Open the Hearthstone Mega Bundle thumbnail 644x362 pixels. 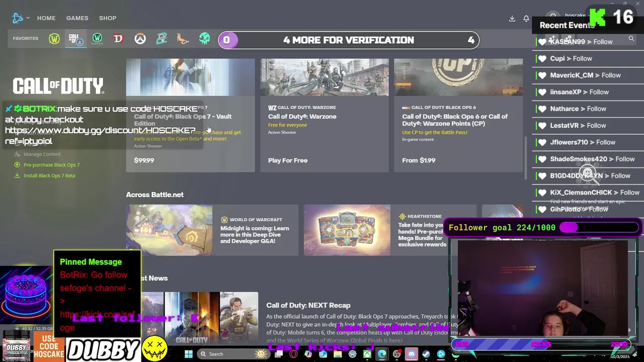pos(347,230)
